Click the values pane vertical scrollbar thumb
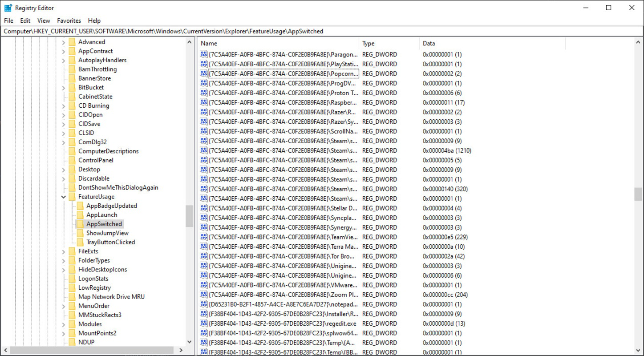Screen dimensions: 644x356 639,194
